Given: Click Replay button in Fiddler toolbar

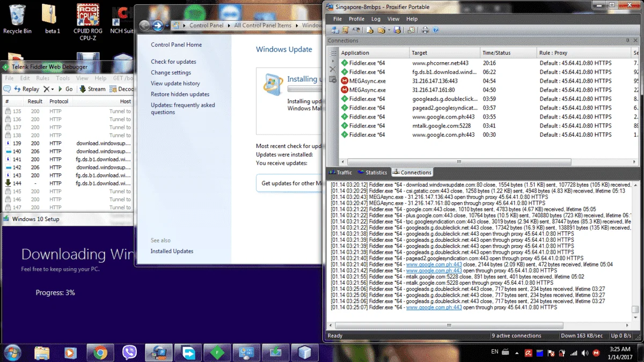Looking at the screenshot, I should (x=26, y=89).
